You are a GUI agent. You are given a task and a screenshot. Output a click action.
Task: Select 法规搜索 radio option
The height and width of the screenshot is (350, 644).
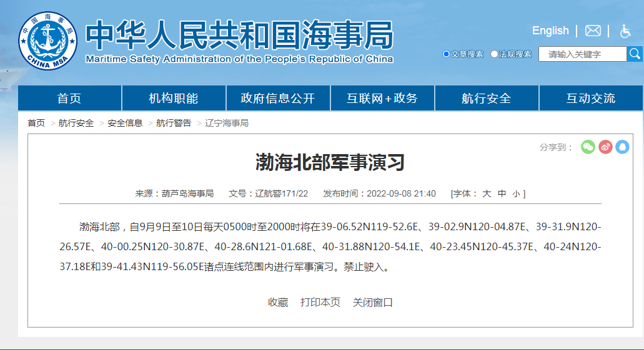(494, 54)
